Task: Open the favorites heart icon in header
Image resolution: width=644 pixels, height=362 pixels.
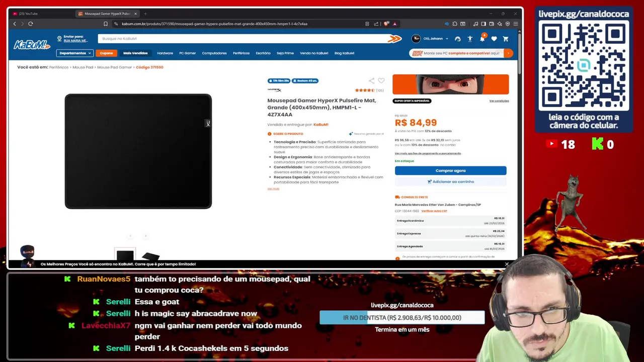Action: (x=494, y=39)
